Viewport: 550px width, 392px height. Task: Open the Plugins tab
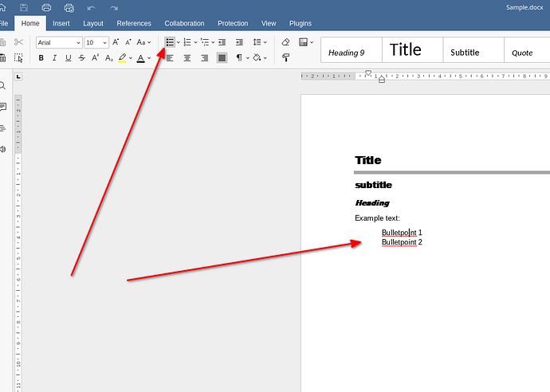301,23
